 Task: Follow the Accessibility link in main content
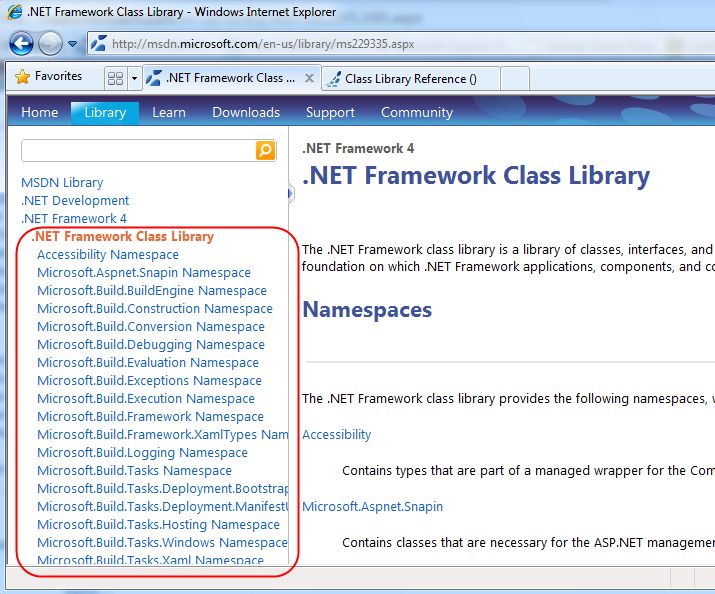point(337,434)
